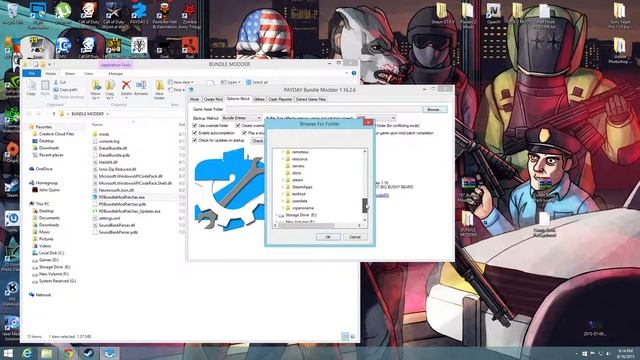Image resolution: width=640 pixels, height=360 pixels.
Task: Open the Recycle Bin desktop icon
Action: [12, 12]
